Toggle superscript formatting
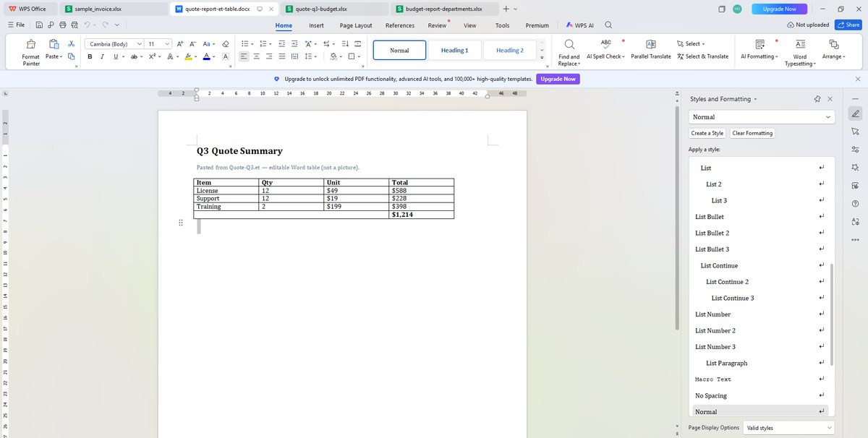 152,56
